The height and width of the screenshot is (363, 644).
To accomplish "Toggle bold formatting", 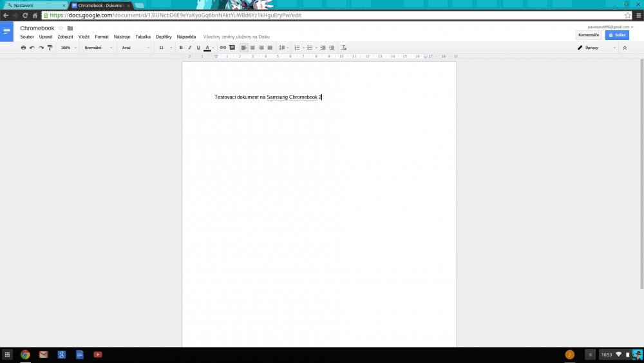I will [181, 48].
